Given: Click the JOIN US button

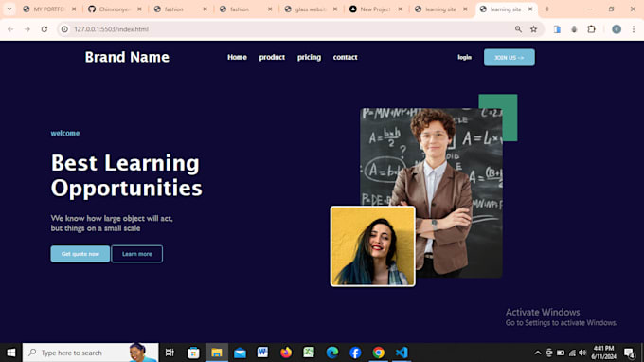Looking at the screenshot, I should point(510,58).
